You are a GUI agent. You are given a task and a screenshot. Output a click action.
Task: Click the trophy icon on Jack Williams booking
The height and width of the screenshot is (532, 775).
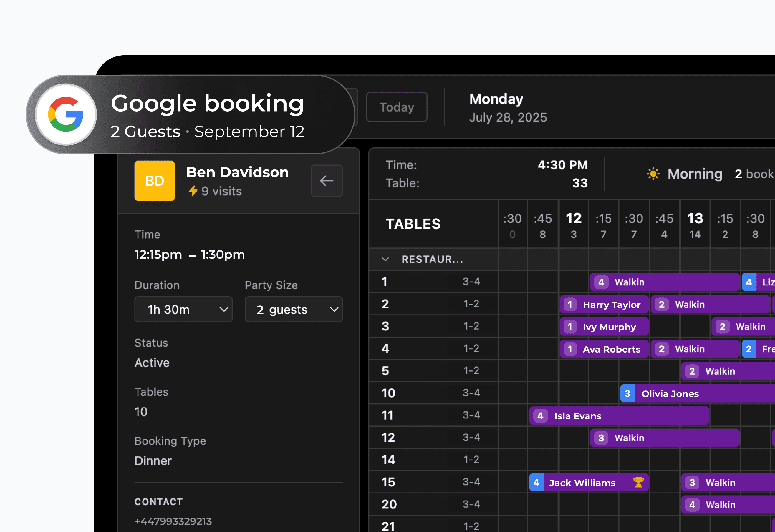pyautogui.click(x=638, y=482)
